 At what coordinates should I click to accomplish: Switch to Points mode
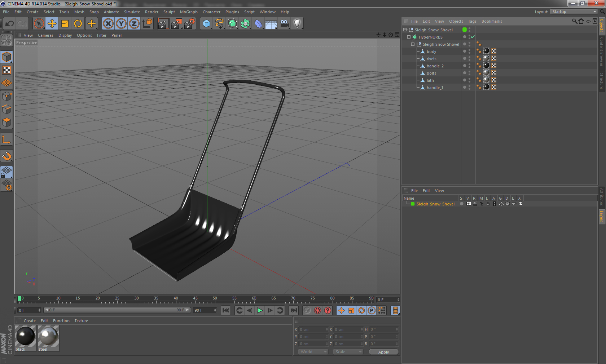(7, 96)
